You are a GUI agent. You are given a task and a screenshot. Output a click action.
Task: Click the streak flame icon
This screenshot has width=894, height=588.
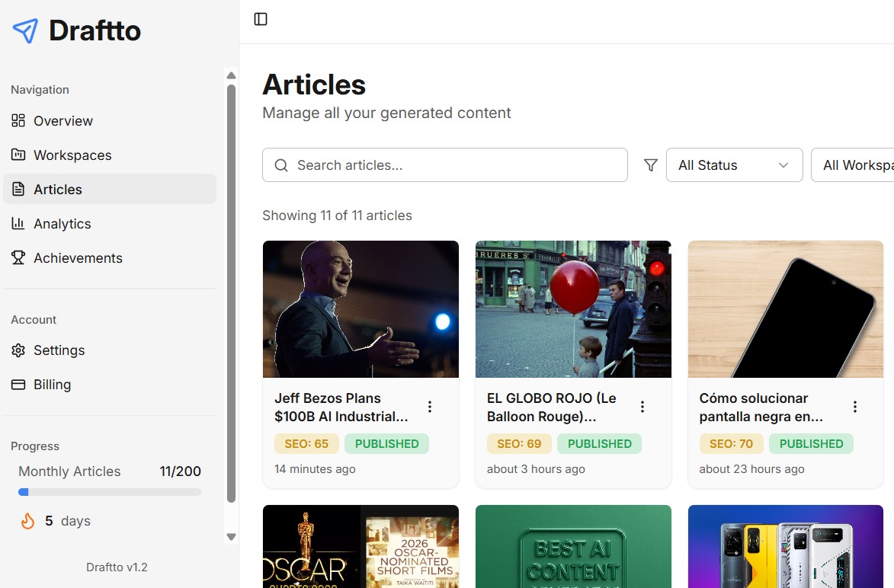point(27,521)
